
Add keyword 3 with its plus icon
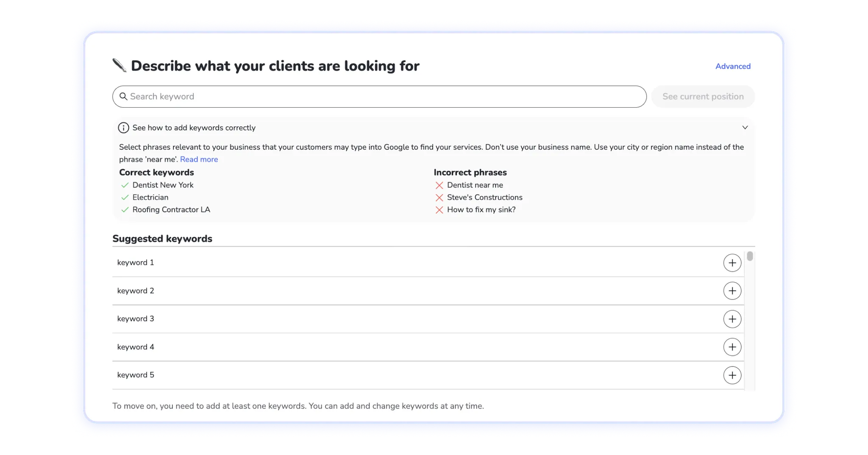coord(732,319)
